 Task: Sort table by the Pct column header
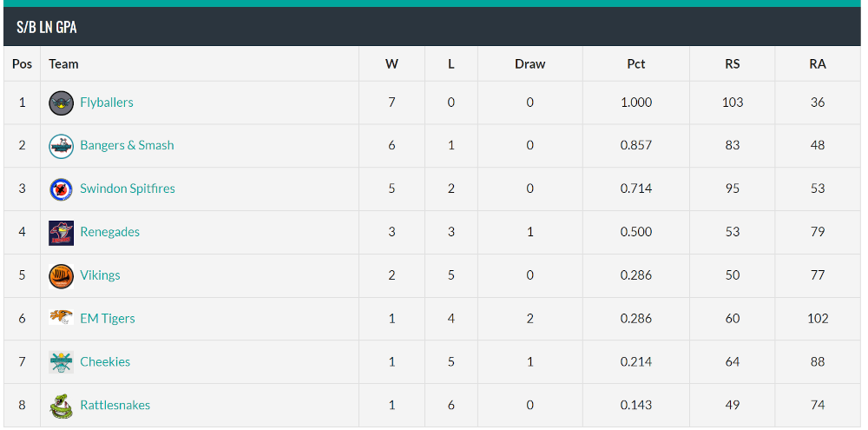(636, 64)
